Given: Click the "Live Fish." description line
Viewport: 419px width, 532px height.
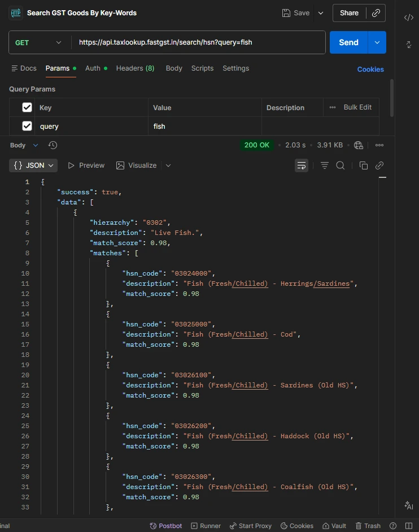Looking at the screenshot, I should coord(146,233).
